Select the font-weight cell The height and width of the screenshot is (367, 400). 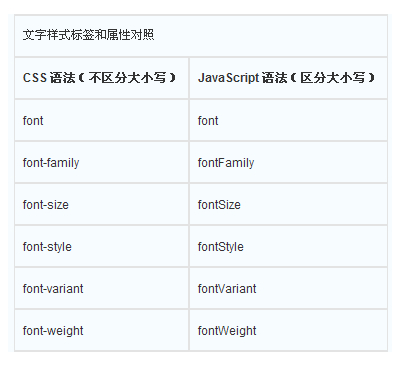(102, 330)
